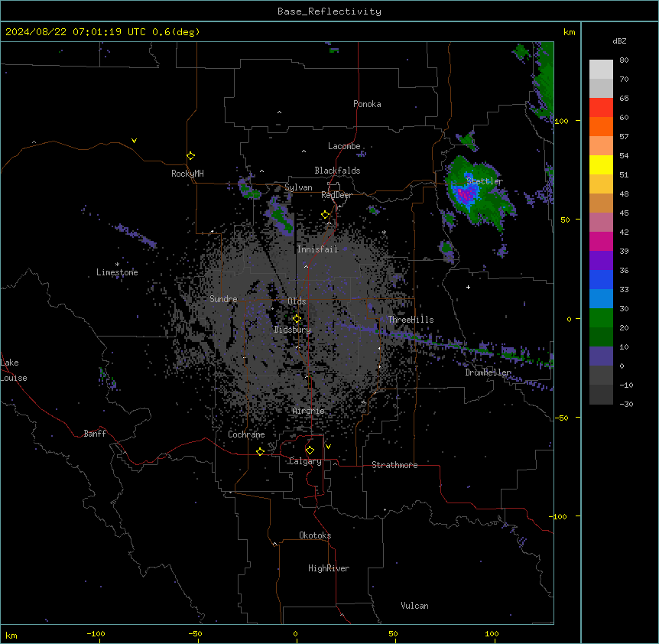Pick the slate blue swatch between 10 and 0
Viewport: 659px width, 644px height.
tap(601, 356)
